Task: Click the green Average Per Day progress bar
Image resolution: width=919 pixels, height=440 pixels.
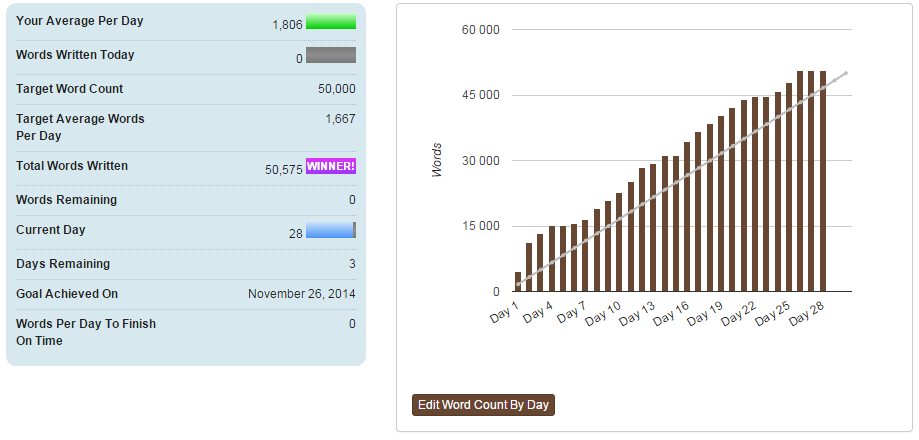Action: 331,22
